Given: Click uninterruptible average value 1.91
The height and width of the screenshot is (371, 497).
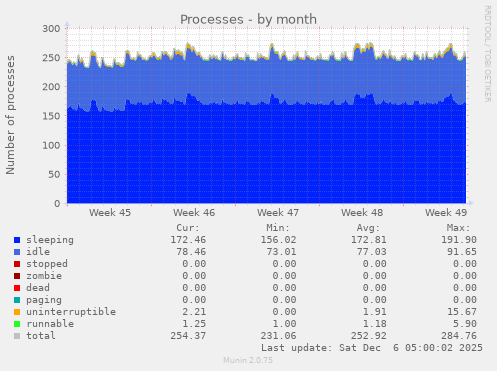Looking at the screenshot, I should click(375, 312).
